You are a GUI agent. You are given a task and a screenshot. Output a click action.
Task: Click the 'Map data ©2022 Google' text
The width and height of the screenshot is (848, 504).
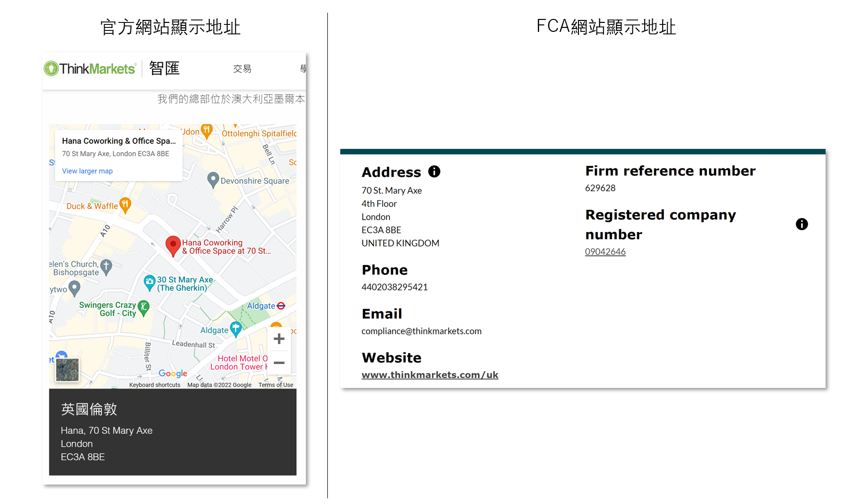219,385
